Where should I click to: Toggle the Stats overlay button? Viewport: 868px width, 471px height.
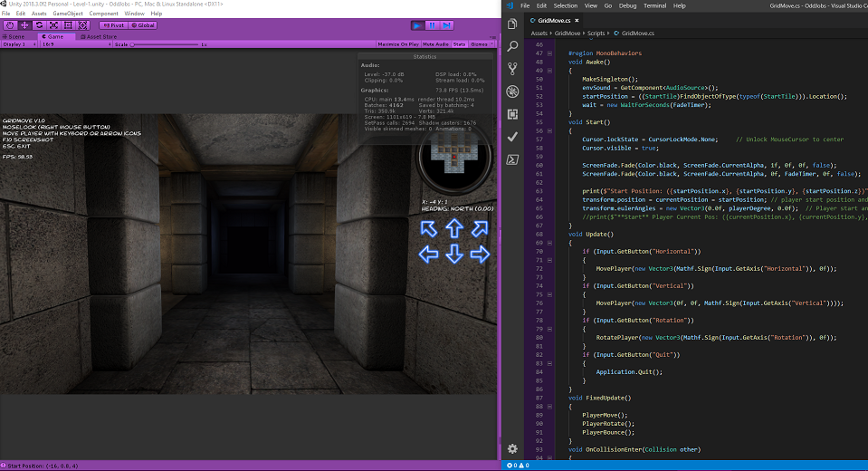pyautogui.click(x=459, y=43)
